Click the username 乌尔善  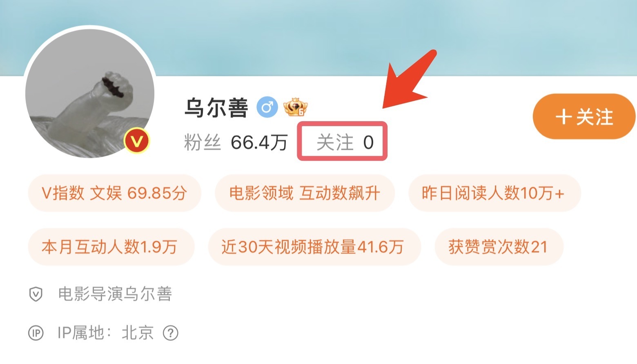216,108
